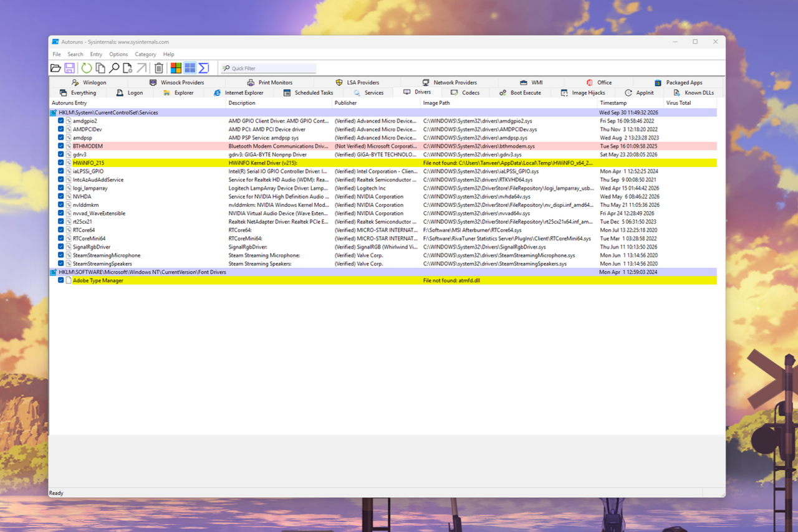Click the Copy toolbar icon

[x=100, y=68]
